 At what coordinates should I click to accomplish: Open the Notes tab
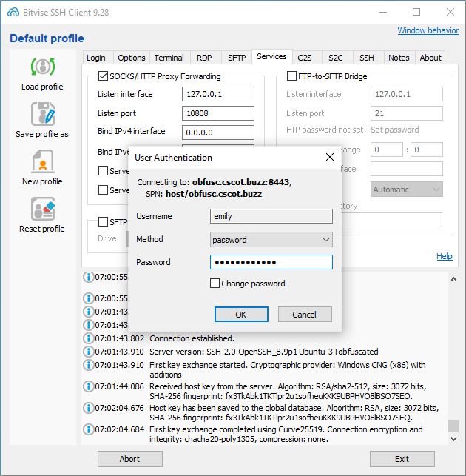click(x=399, y=58)
